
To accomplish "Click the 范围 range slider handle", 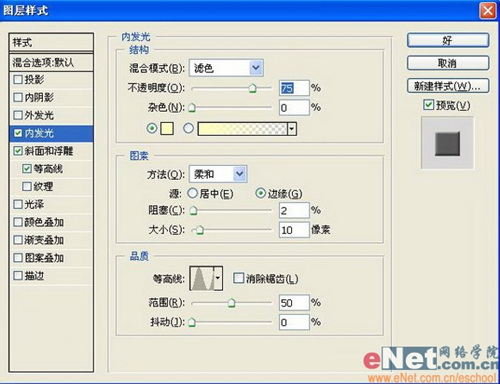I will 231,303.
